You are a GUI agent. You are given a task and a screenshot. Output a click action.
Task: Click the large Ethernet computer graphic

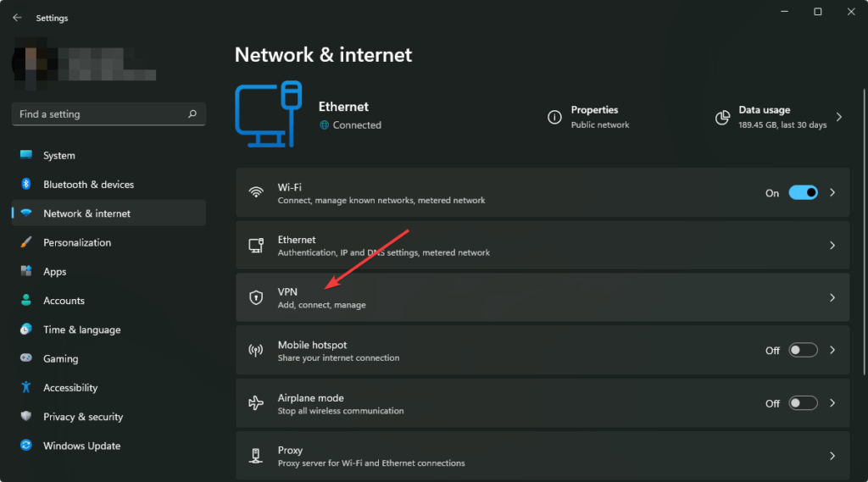tap(269, 114)
